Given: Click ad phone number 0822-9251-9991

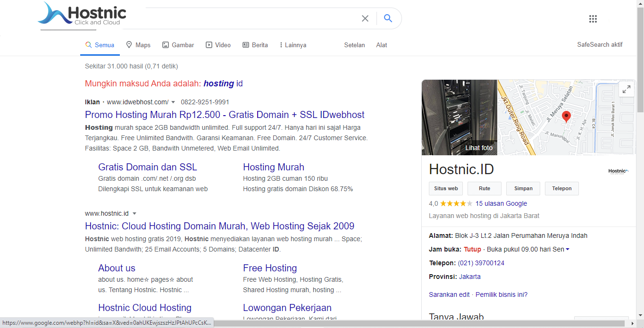Looking at the screenshot, I should tap(205, 102).
